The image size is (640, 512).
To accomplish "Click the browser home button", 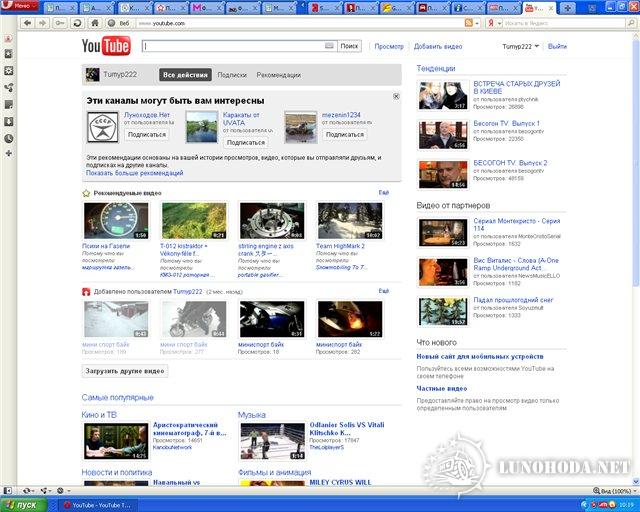I will pyautogui.click(x=95, y=22).
